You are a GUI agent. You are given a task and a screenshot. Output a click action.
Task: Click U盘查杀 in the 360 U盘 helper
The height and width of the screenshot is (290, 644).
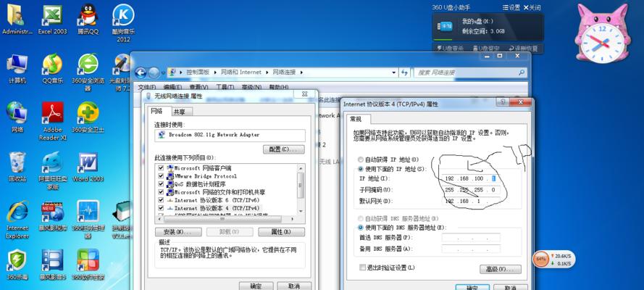pyautogui.click(x=450, y=49)
